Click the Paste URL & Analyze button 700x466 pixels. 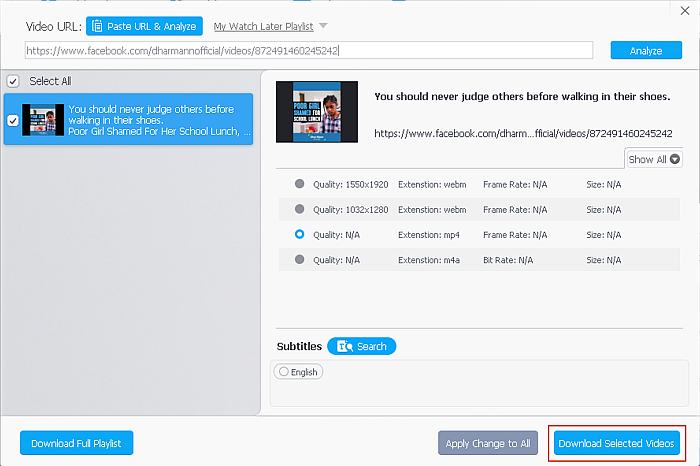pyautogui.click(x=144, y=26)
